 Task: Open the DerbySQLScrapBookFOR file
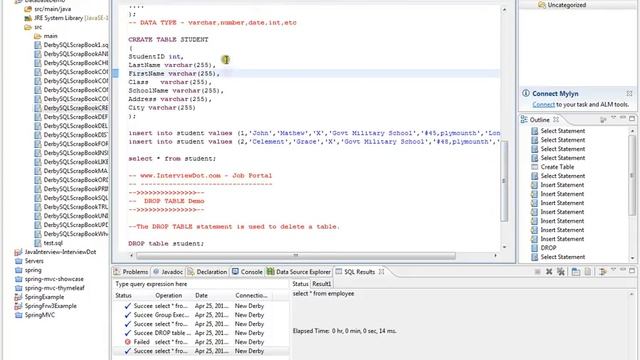(71, 144)
